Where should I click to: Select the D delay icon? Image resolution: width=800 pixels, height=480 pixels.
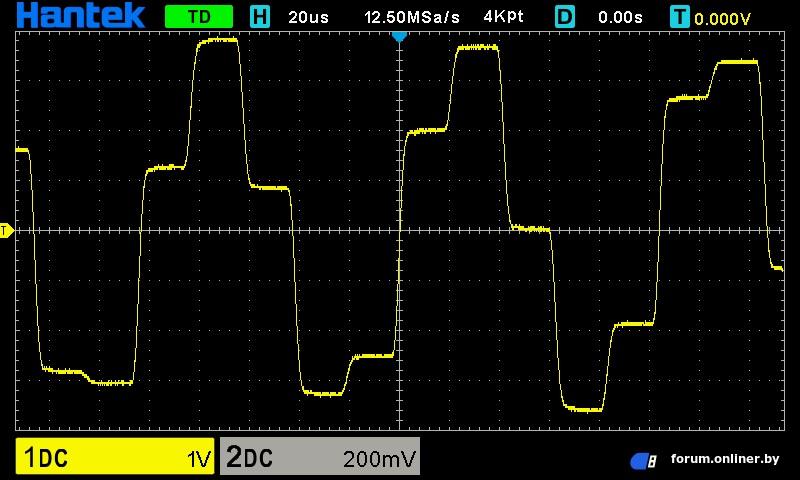click(566, 17)
